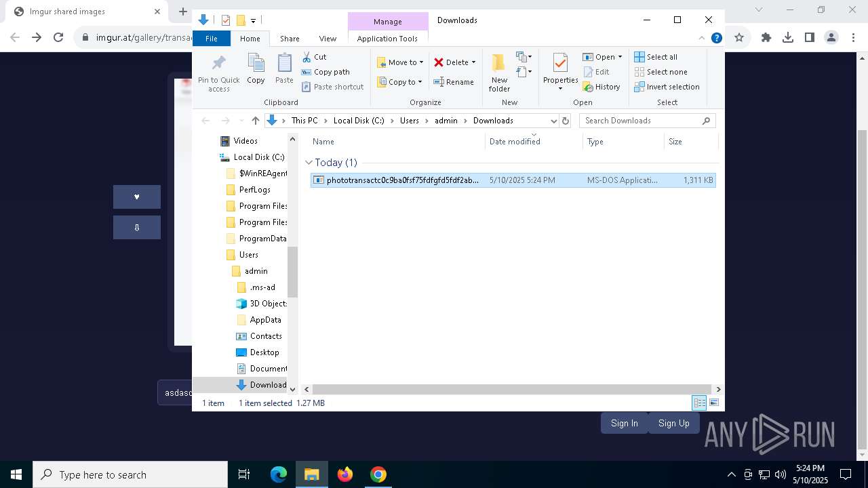Viewport: 868px width, 488px height.
Task: Click the Edit ribbon command
Action: coord(596,72)
